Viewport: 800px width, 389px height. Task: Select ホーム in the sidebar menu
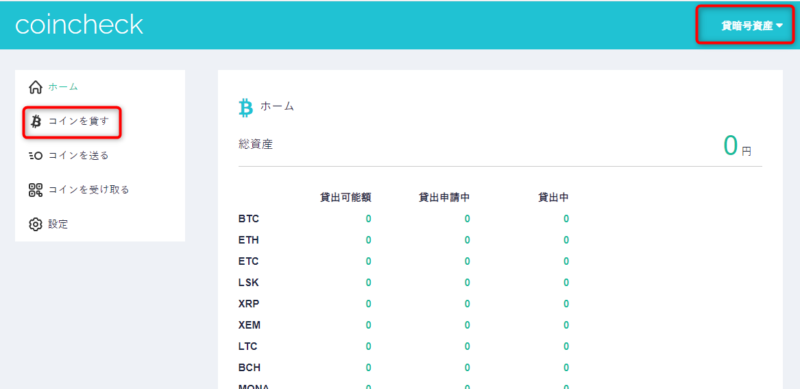[x=63, y=87]
